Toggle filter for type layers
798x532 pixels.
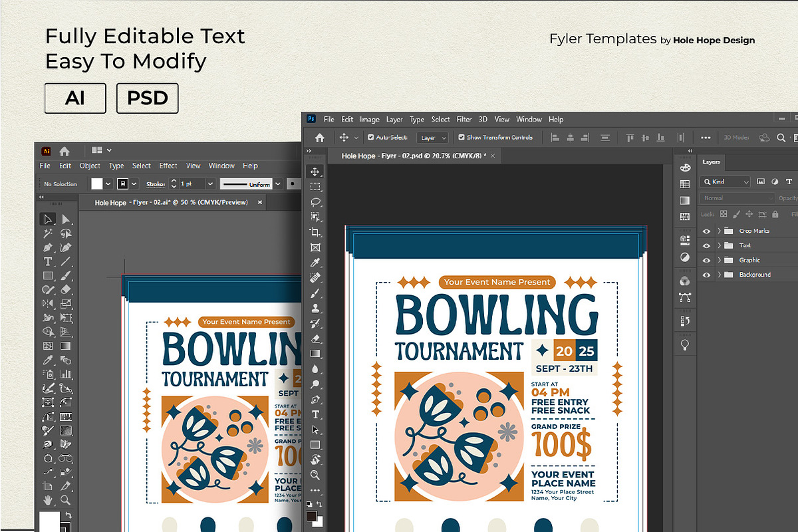coord(789,181)
